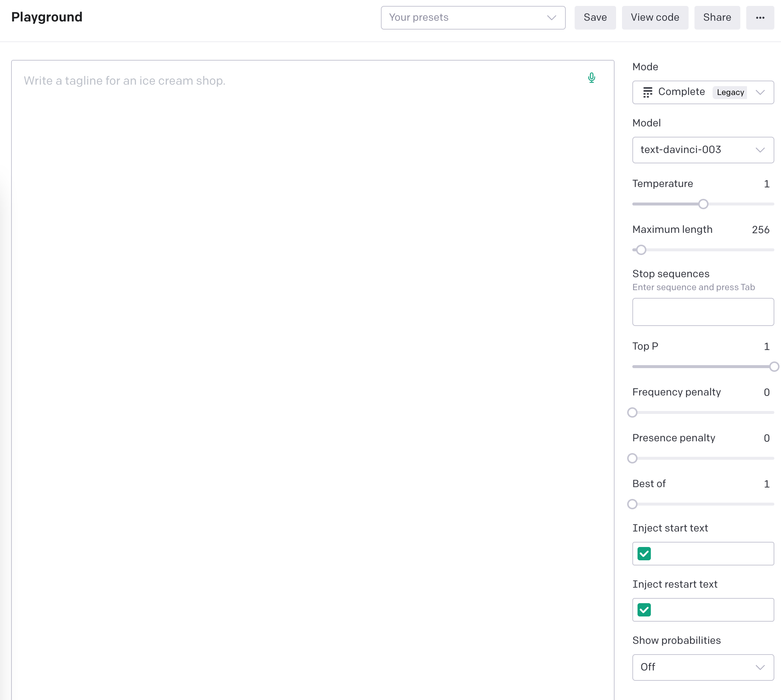Screen dimensions: 781x700
Task: Click the Playground page title
Action: point(47,17)
